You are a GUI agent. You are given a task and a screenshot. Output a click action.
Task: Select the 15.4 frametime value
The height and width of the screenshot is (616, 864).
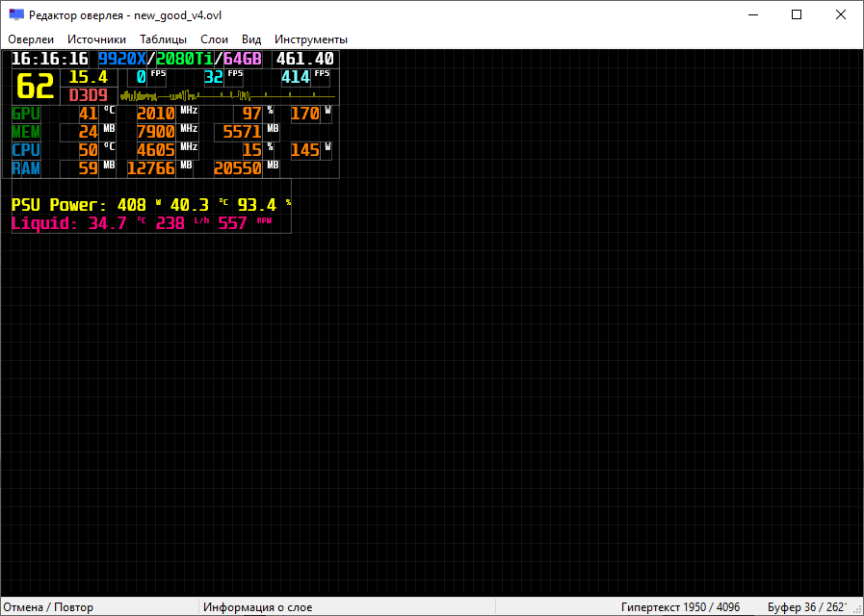pyautogui.click(x=89, y=77)
